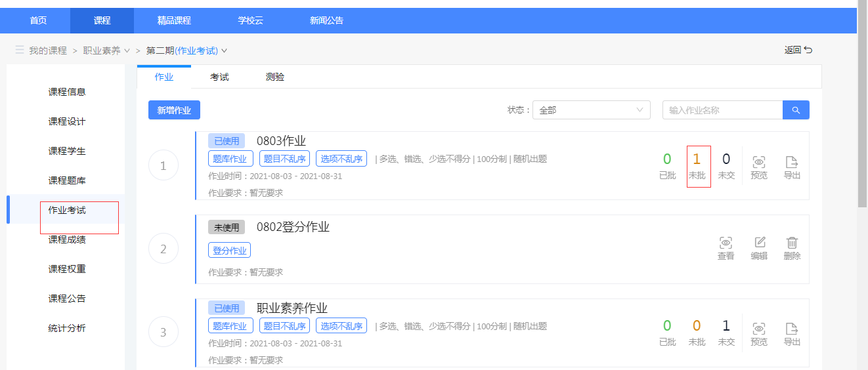Click the 题库作业 tag on 0803作业
Screen dimensions: 868x370
coord(230,159)
